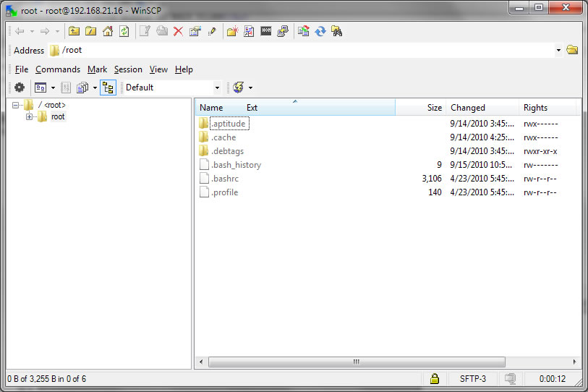Open the session icon dropdown arrow
The width and height of the screenshot is (588, 392).
click(250, 88)
